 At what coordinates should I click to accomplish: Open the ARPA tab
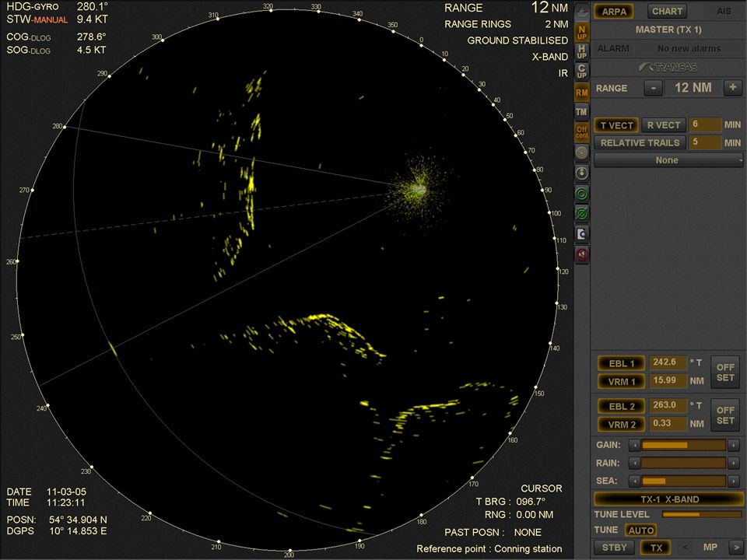614,12
